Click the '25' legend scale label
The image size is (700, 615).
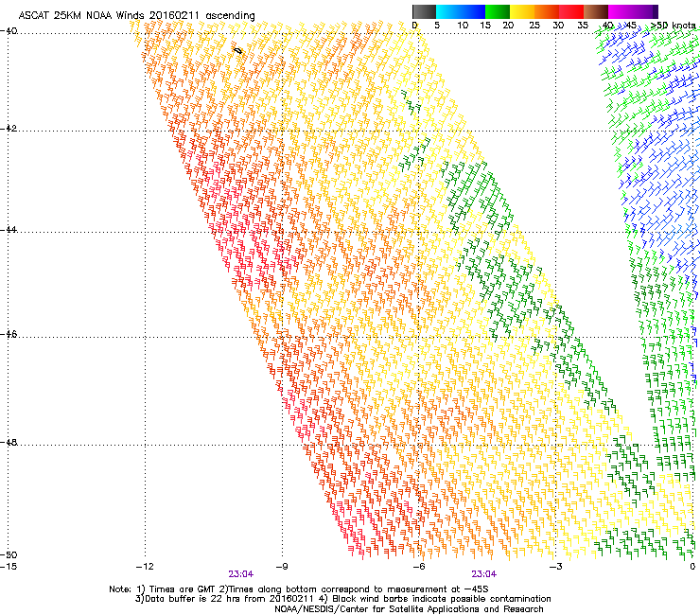click(x=534, y=26)
